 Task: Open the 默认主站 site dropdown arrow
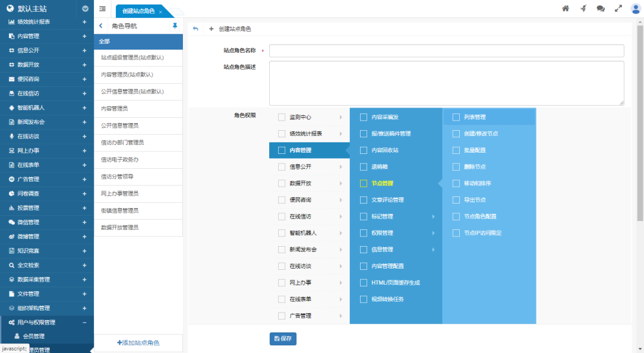pos(86,8)
